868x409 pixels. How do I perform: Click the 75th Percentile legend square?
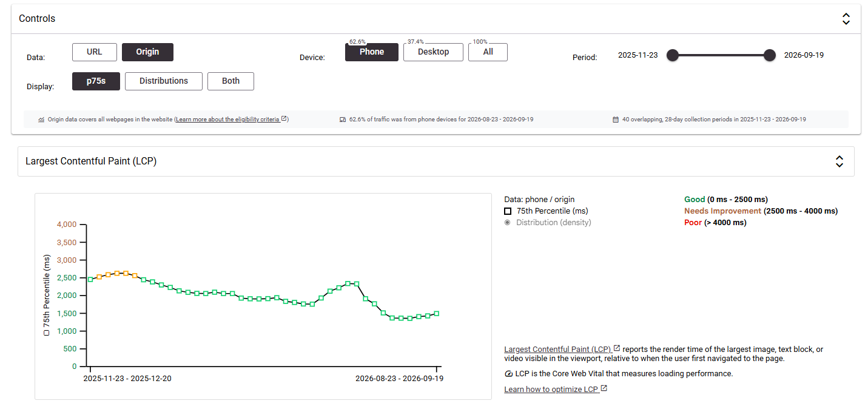coord(508,211)
